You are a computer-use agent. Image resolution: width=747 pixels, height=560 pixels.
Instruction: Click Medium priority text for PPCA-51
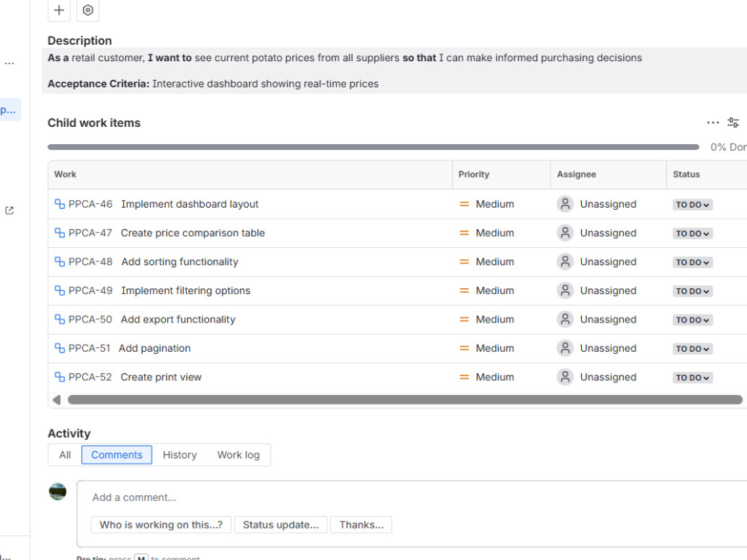pyautogui.click(x=495, y=348)
